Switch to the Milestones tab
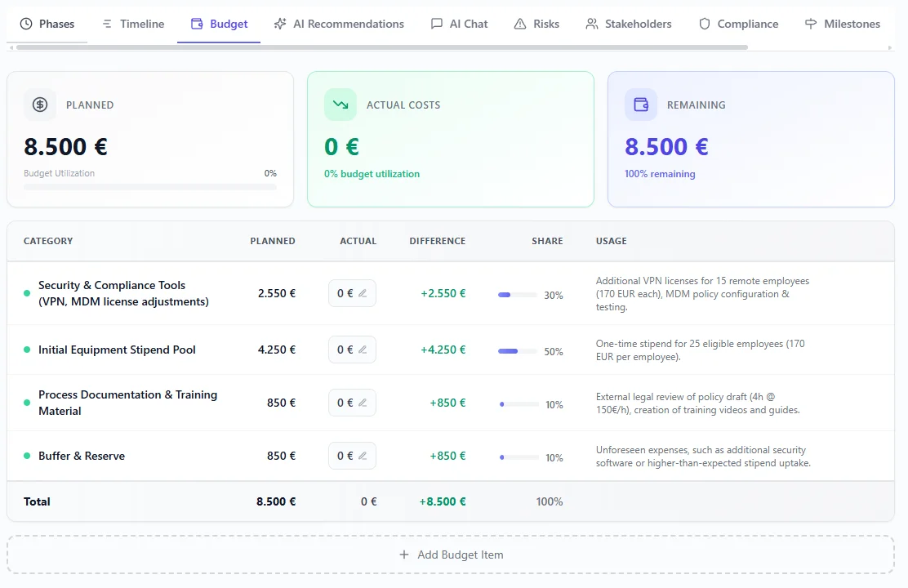This screenshot has height=588, width=908. point(842,24)
